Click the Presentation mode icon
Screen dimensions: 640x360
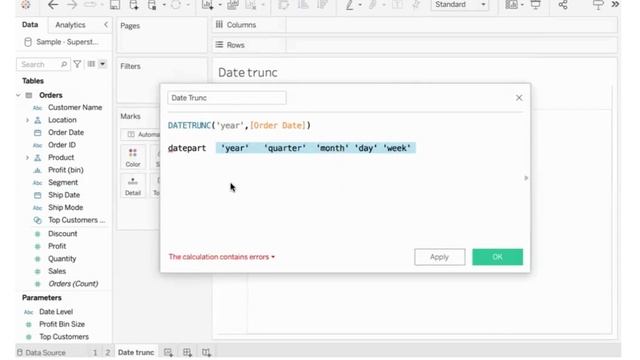point(535,5)
